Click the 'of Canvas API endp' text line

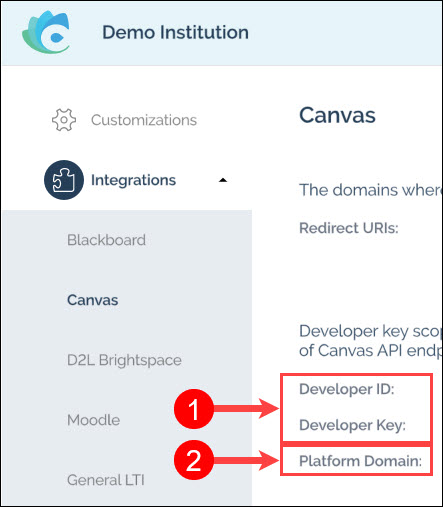(371, 351)
